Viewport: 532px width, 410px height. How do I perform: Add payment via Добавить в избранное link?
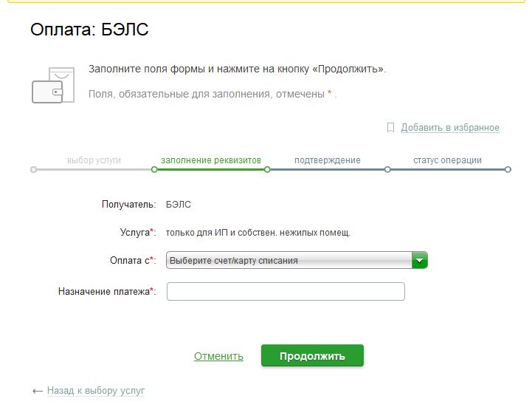coord(450,128)
